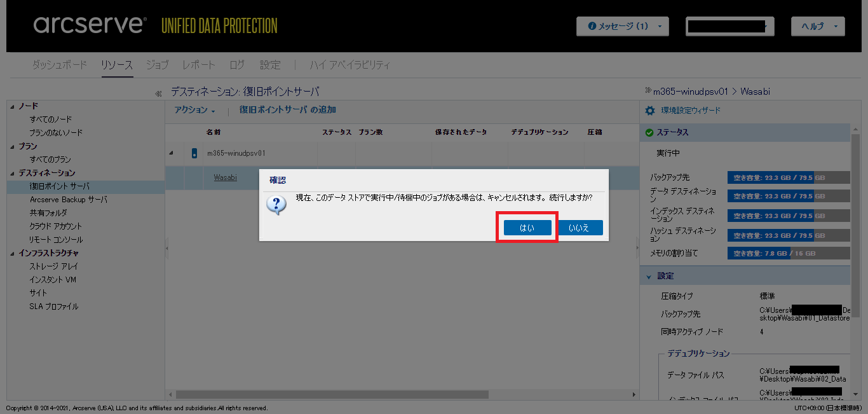Screen dimensions: 868x414
Task: Open the アクション dropdown menu
Action: tap(194, 110)
